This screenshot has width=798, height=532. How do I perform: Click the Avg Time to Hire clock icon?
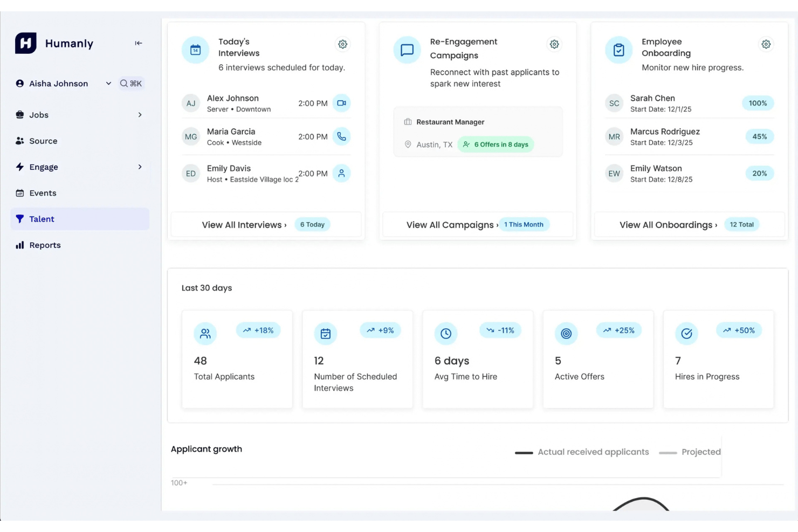click(446, 334)
